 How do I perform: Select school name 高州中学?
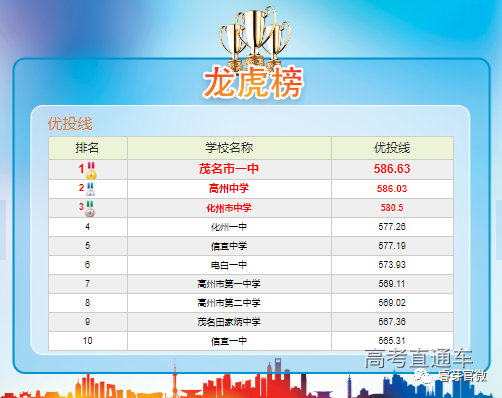[x=229, y=189]
